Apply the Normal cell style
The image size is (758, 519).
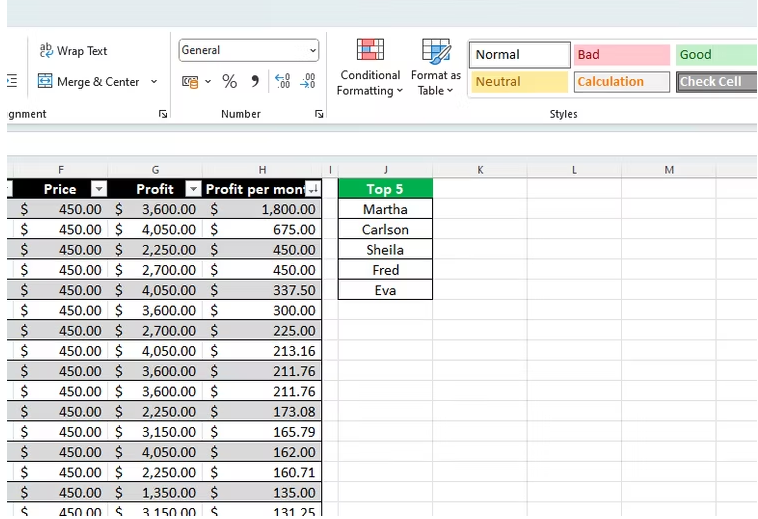coord(520,55)
